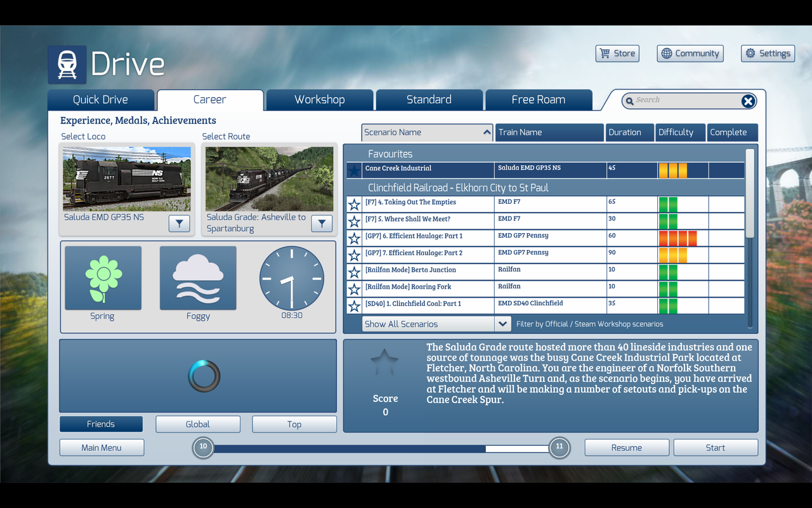
Task: Show the Friends leaderboard
Action: [x=101, y=424]
